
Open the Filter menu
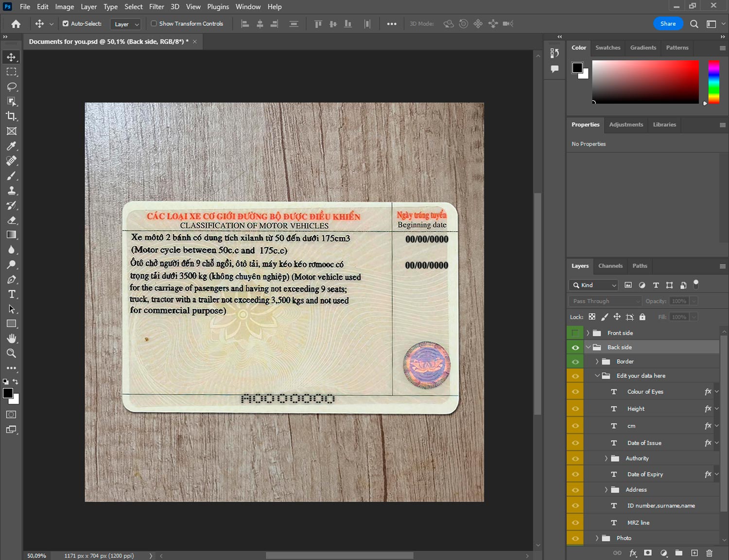coord(156,7)
